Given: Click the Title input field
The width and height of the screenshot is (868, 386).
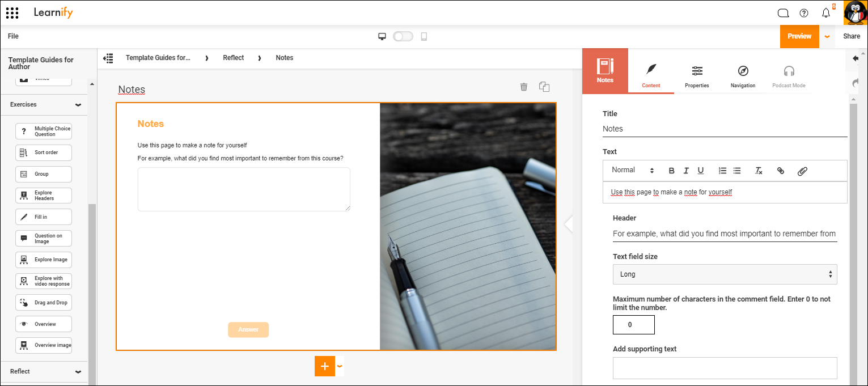Looking at the screenshot, I should [725, 129].
